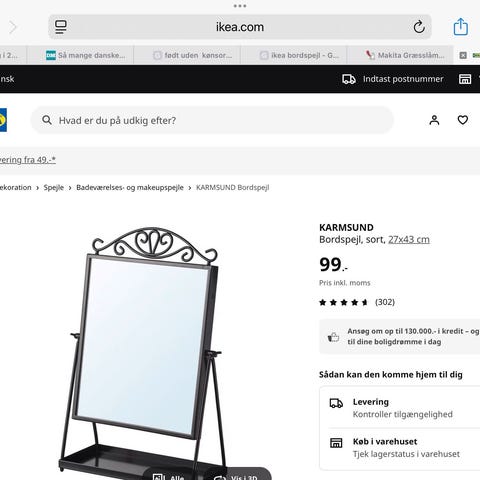Open the user account profile icon
The height and width of the screenshot is (480, 480).
434,120
